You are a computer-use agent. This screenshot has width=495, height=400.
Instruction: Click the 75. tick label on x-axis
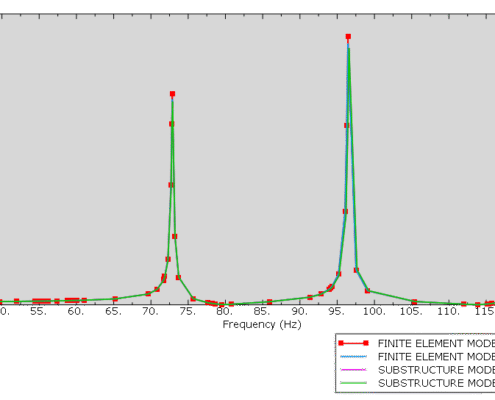(x=188, y=312)
